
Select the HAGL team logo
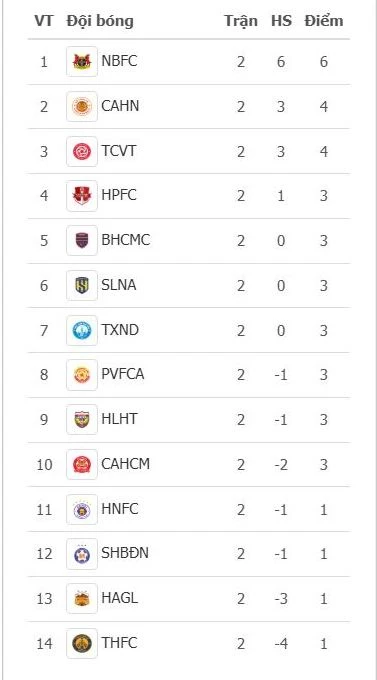[82, 599]
